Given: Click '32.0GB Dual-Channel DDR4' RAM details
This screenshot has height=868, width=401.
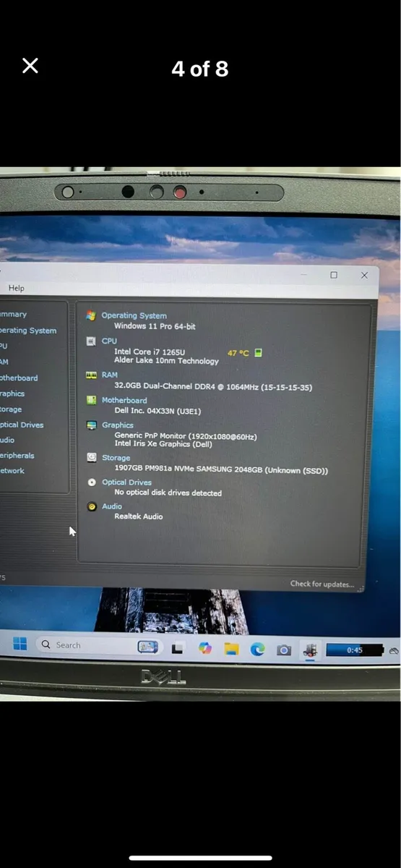Looking at the screenshot, I should (x=213, y=387).
